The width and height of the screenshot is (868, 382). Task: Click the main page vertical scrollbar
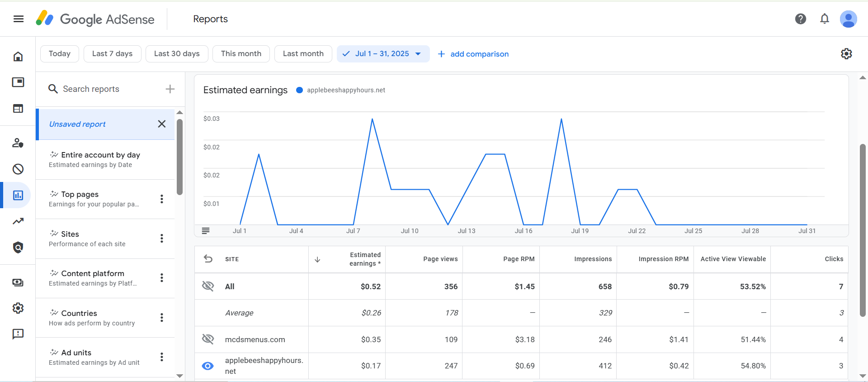click(863, 230)
